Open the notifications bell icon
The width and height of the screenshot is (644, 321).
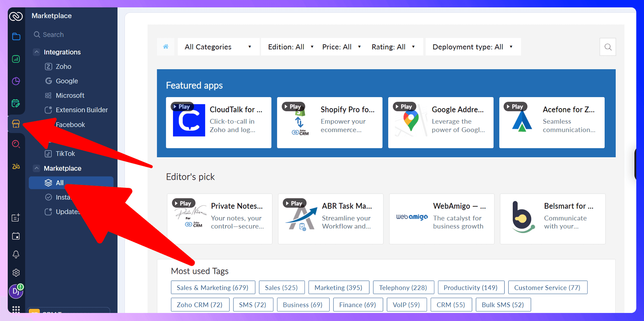pyautogui.click(x=16, y=254)
